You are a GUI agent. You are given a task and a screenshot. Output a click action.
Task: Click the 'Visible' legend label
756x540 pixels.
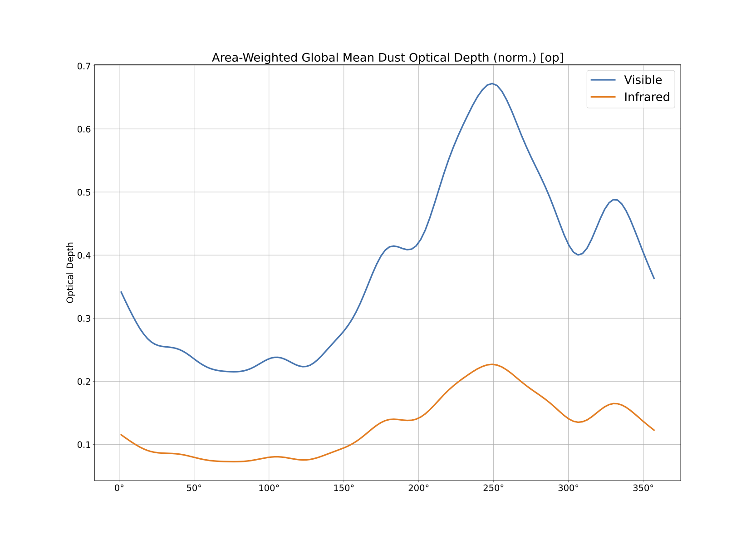643,80
